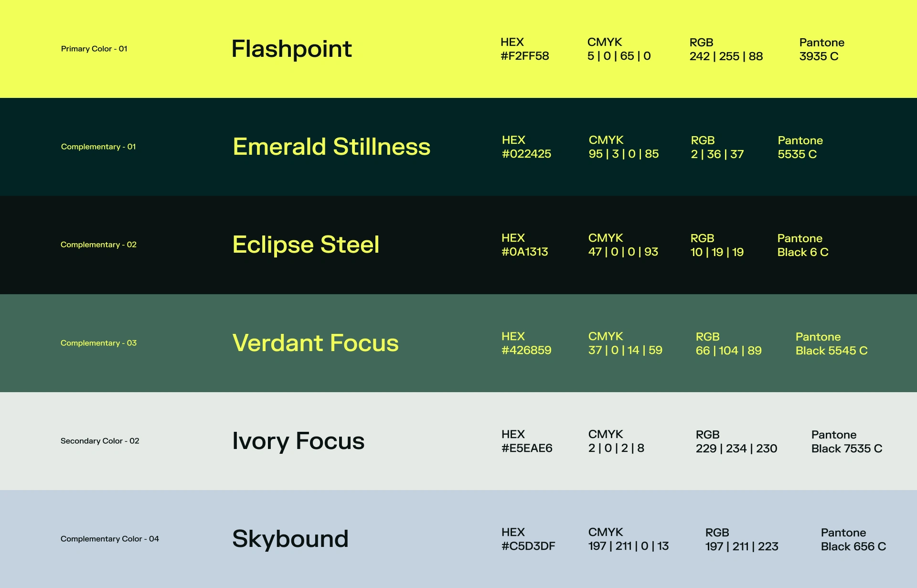Viewport: 917px width, 588px height.
Task: Select HEX value #F2FF58
Action: click(x=524, y=56)
